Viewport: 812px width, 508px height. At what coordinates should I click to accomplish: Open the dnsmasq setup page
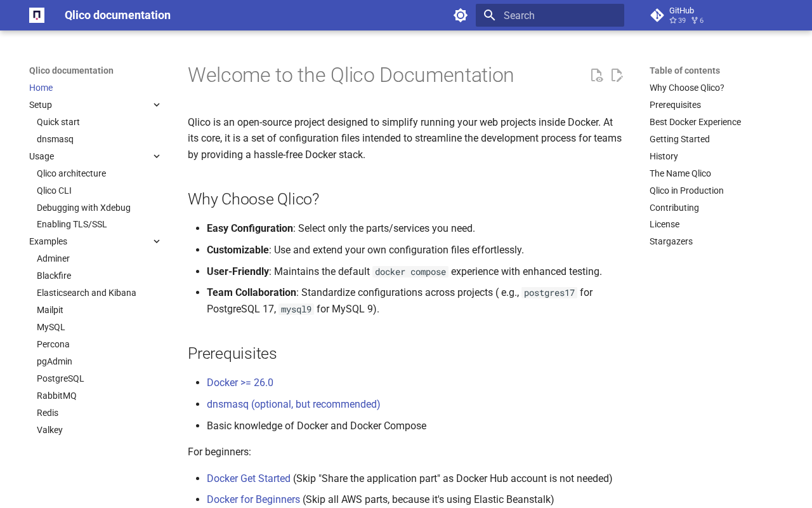coord(55,139)
